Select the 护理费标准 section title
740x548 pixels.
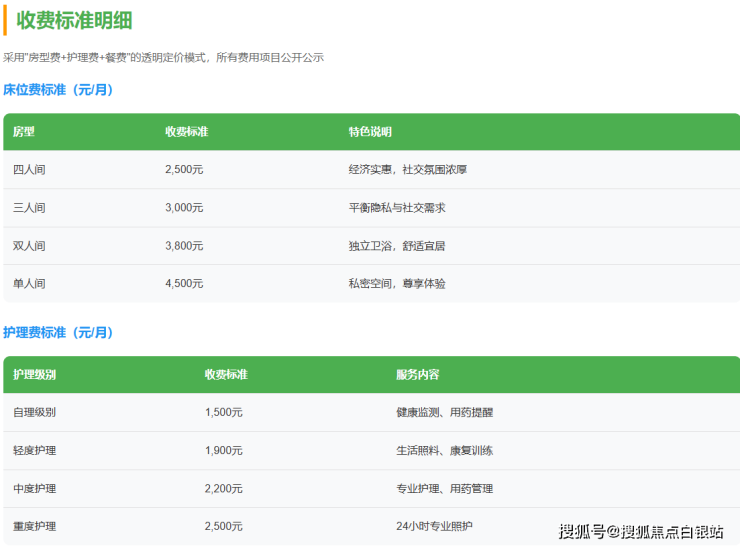click(58, 332)
